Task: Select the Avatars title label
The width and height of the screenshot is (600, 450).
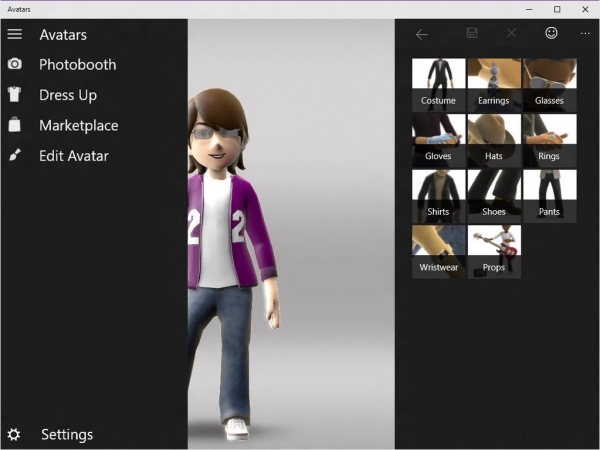Action: (x=63, y=35)
